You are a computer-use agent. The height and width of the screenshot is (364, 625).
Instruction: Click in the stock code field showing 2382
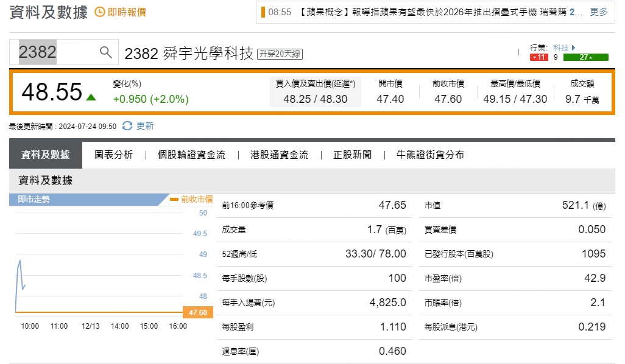tap(64, 52)
